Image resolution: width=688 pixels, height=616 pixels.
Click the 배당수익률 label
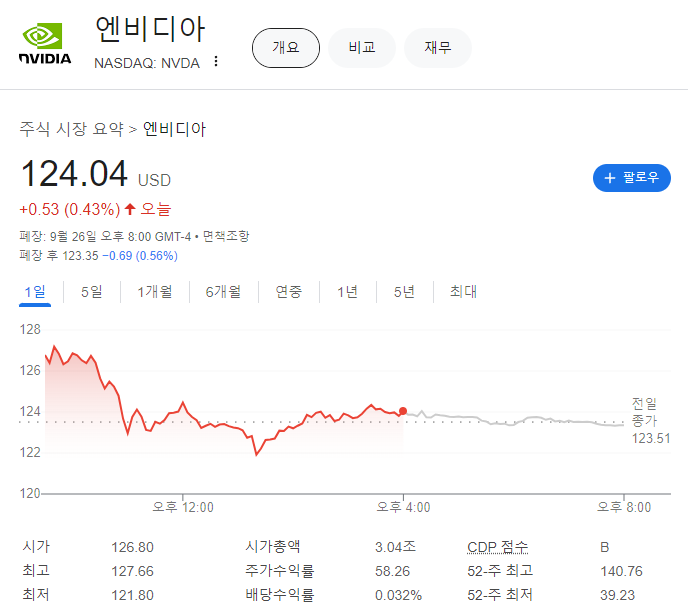pos(280,595)
